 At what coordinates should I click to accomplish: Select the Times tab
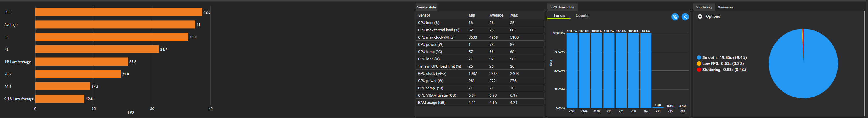pyautogui.click(x=559, y=16)
